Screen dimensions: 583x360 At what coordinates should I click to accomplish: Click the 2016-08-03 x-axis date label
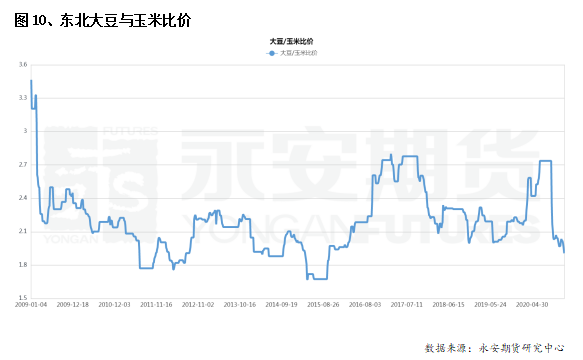click(365, 304)
